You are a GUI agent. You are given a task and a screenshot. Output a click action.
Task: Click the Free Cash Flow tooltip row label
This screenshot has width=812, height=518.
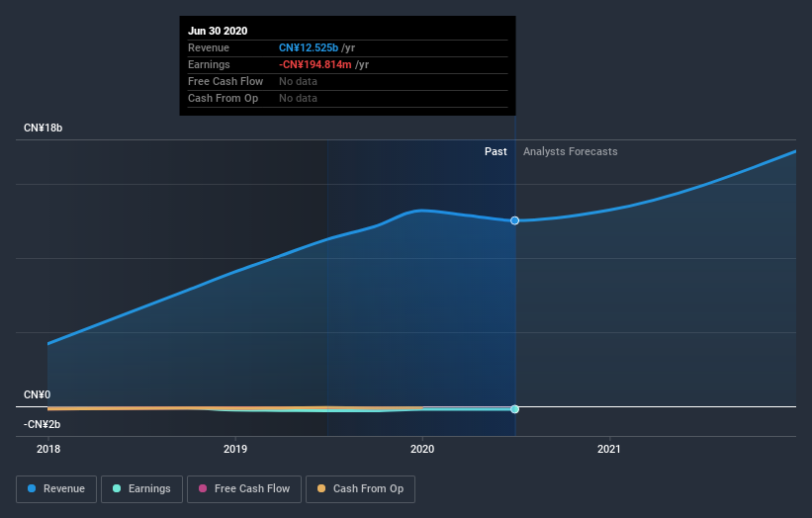226,81
